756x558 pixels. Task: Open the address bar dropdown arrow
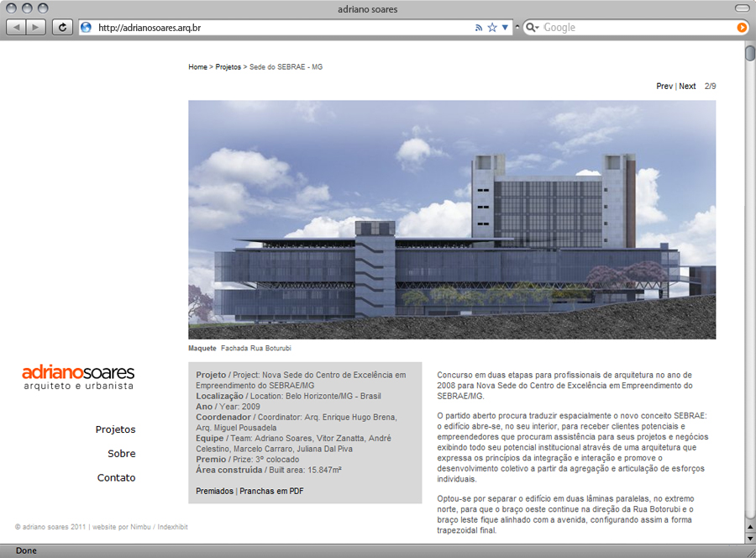505,28
